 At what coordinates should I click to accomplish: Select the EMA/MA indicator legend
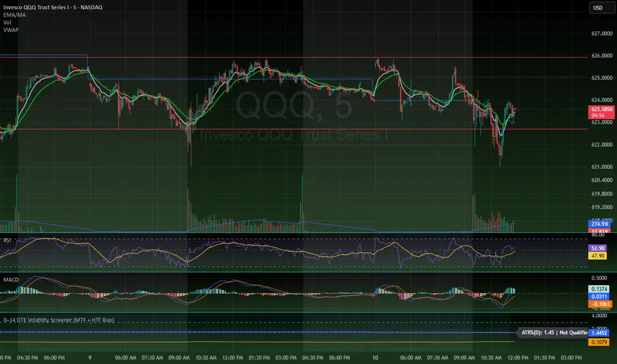(x=15, y=15)
